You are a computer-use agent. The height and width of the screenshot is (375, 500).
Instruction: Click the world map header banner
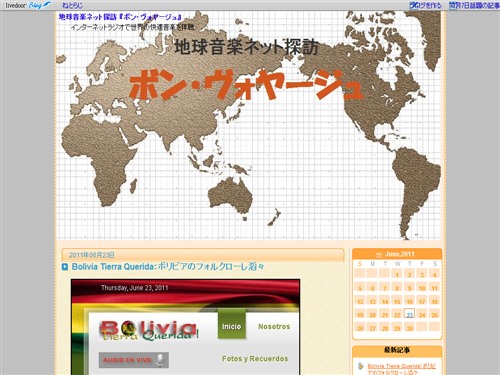pyautogui.click(x=249, y=125)
